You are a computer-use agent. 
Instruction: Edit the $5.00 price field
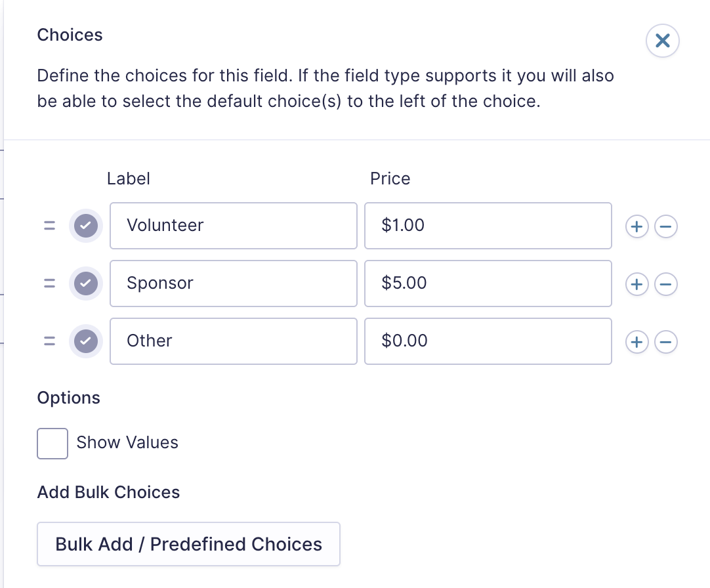(488, 283)
